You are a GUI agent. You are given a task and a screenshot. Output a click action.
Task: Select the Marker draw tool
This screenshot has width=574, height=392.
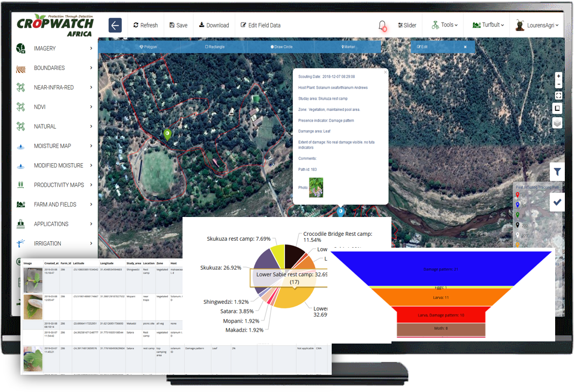tap(348, 47)
